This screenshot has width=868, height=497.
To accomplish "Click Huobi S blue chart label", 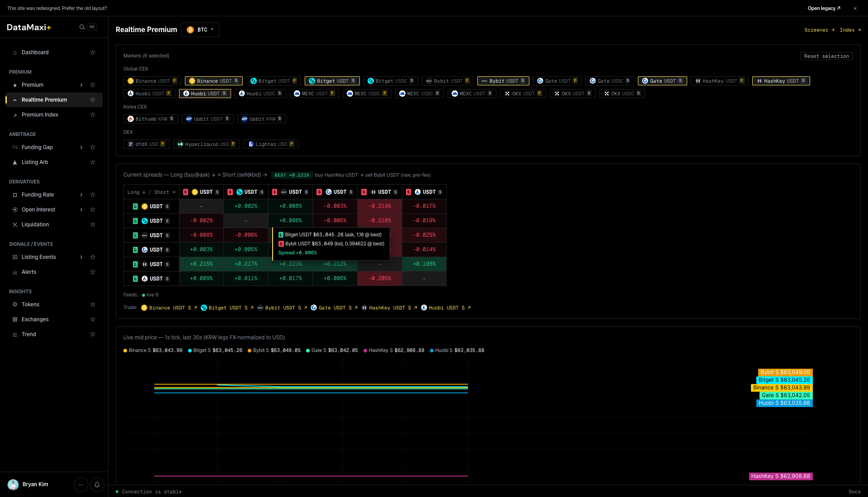I will (784, 403).
